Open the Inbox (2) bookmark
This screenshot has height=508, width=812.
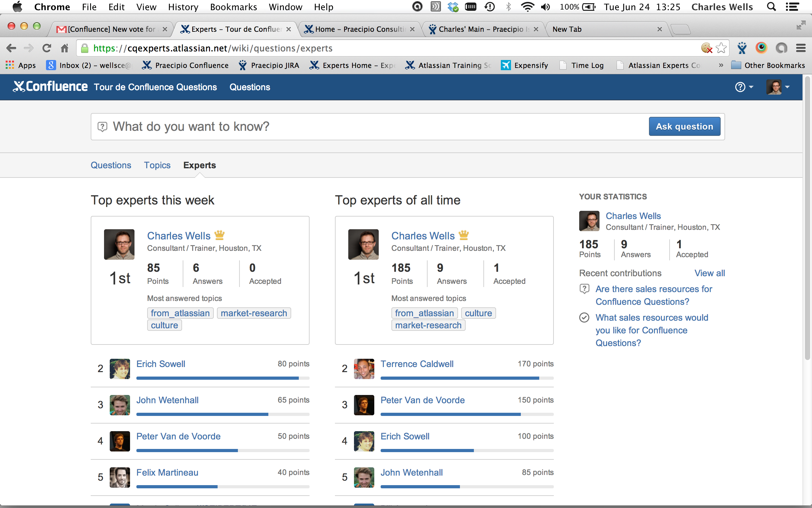click(88, 65)
